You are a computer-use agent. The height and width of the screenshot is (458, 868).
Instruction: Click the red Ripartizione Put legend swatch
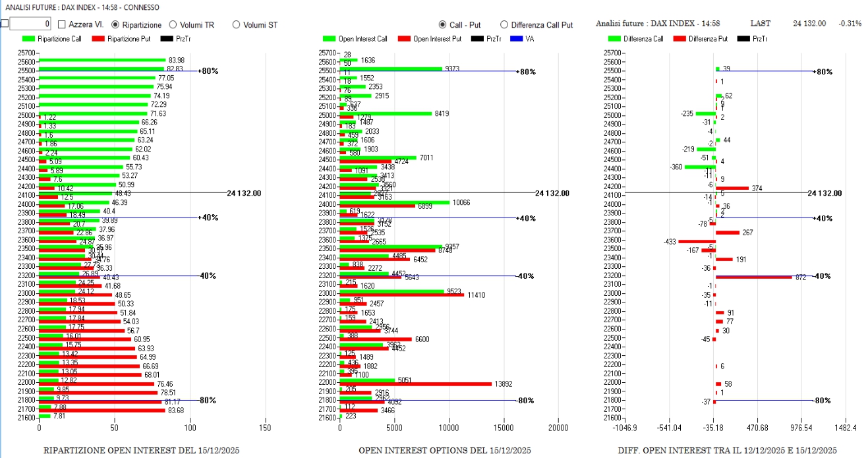tap(99, 39)
